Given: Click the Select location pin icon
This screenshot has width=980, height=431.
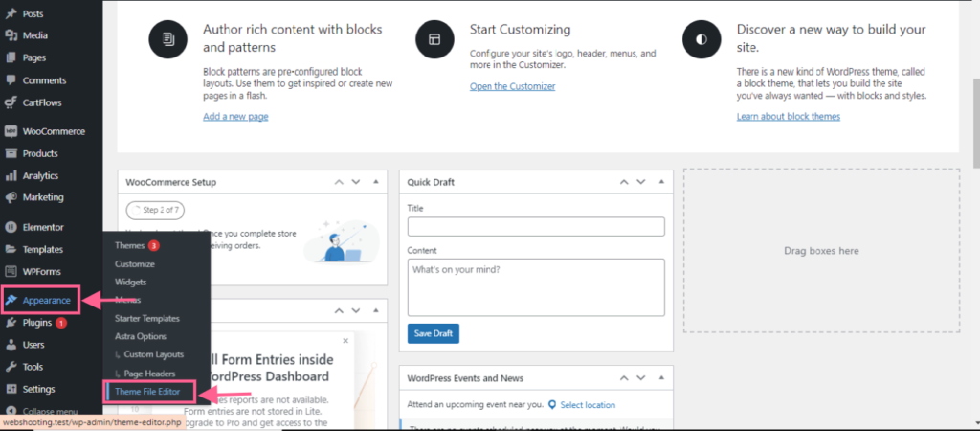Looking at the screenshot, I should click(552, 405).
